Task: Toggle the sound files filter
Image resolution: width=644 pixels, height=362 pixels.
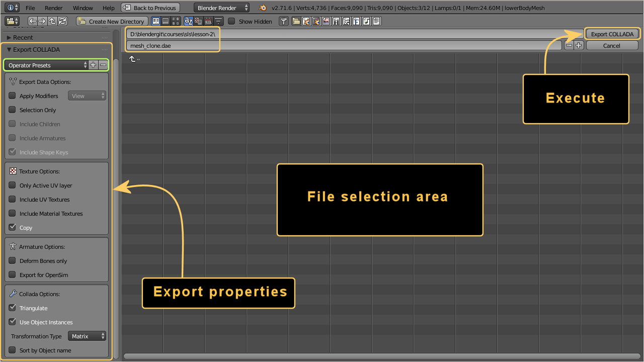Action: coord(366,21)
